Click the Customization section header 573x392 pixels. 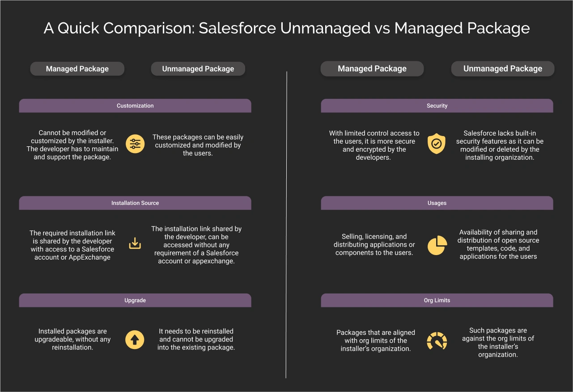(x=135, y=106)
